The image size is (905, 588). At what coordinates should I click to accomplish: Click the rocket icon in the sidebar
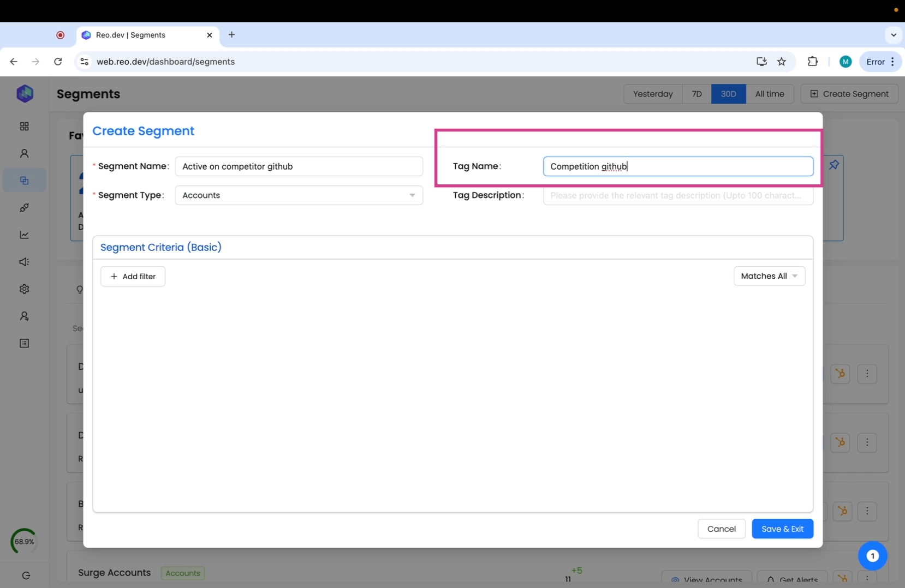[24, 208]
